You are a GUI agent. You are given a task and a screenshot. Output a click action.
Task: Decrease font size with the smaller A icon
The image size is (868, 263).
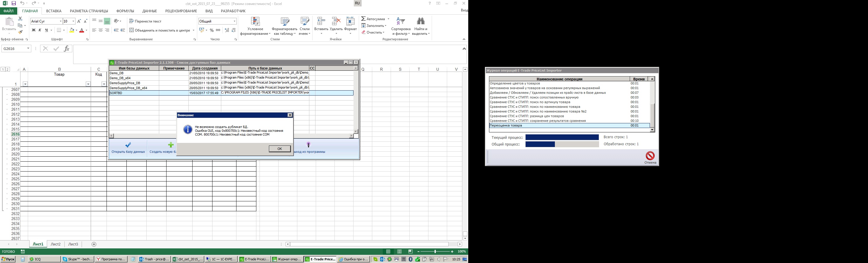[85, 21]
